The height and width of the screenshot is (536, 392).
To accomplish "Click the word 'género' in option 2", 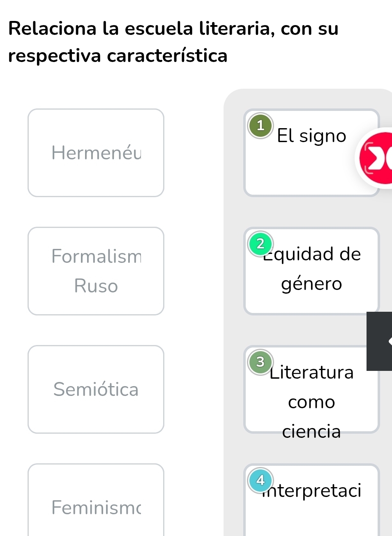I will [x=311, y=284].
